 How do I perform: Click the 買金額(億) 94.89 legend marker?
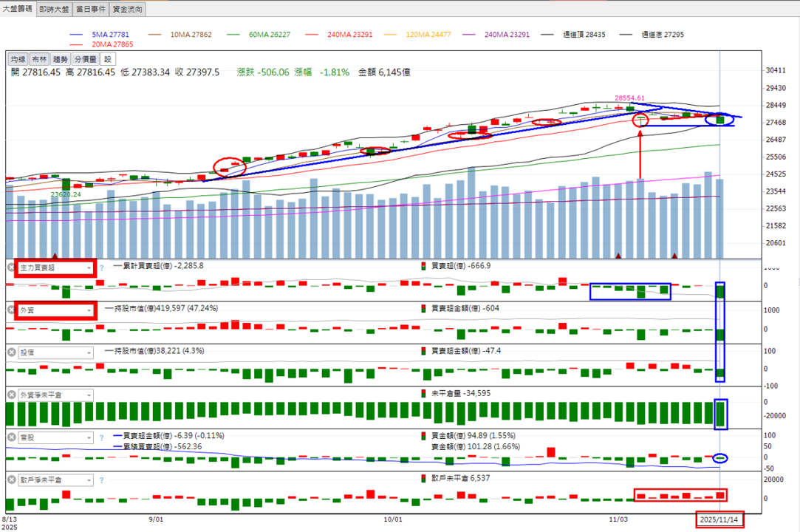423,435
